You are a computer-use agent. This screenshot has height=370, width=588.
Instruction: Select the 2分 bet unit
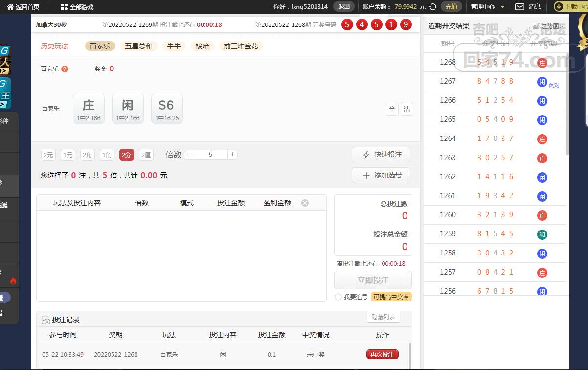(x=126, y=155)
